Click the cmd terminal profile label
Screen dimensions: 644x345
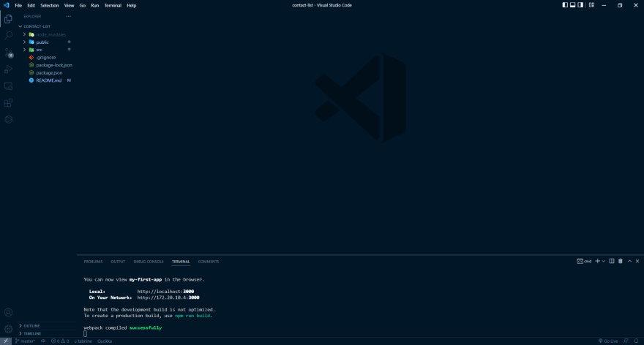pyautogui.click(x=584, y=262)
